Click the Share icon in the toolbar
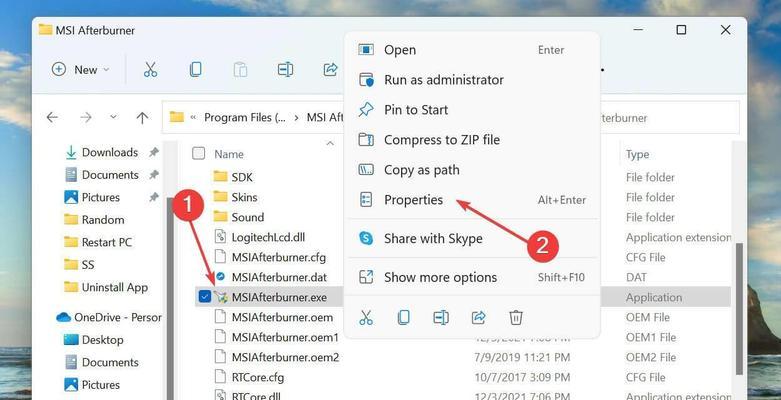The height and width of the screenshot is (400, 781). tap(330, 70)
